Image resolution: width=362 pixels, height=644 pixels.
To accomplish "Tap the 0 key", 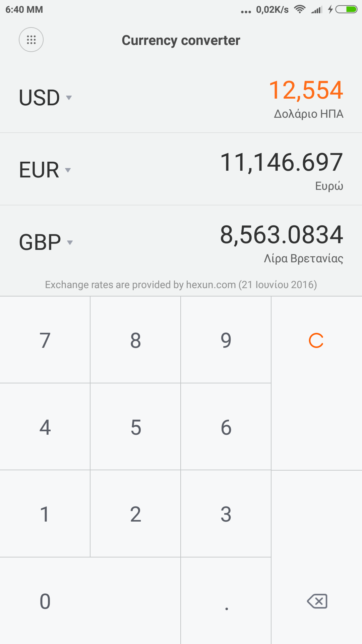I will coord(45,601).
